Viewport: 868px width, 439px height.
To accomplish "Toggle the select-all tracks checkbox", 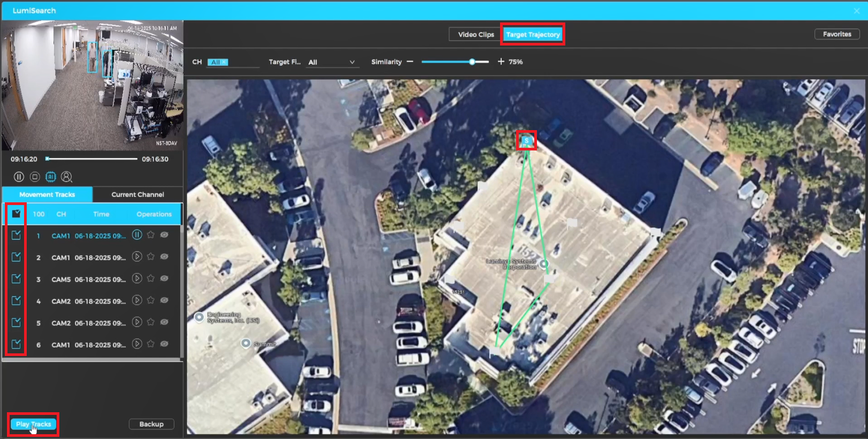I will (16, 214).
